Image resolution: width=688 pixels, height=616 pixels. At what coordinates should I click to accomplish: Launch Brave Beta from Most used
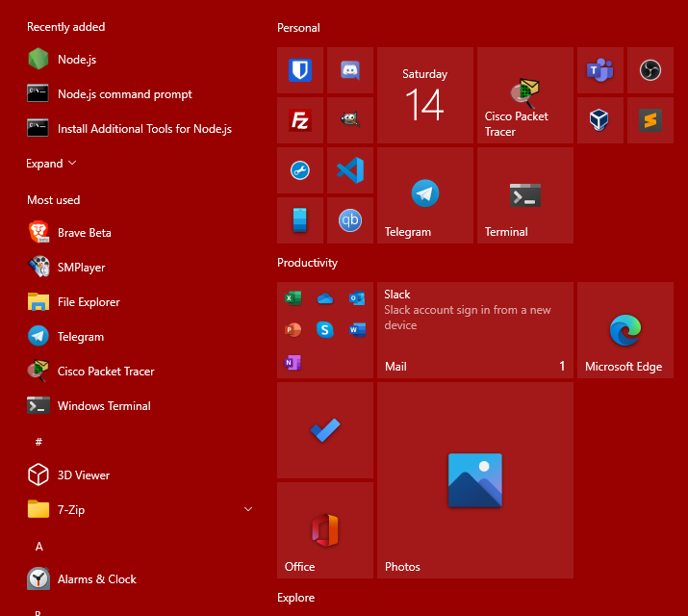click(x=140, y=233)
